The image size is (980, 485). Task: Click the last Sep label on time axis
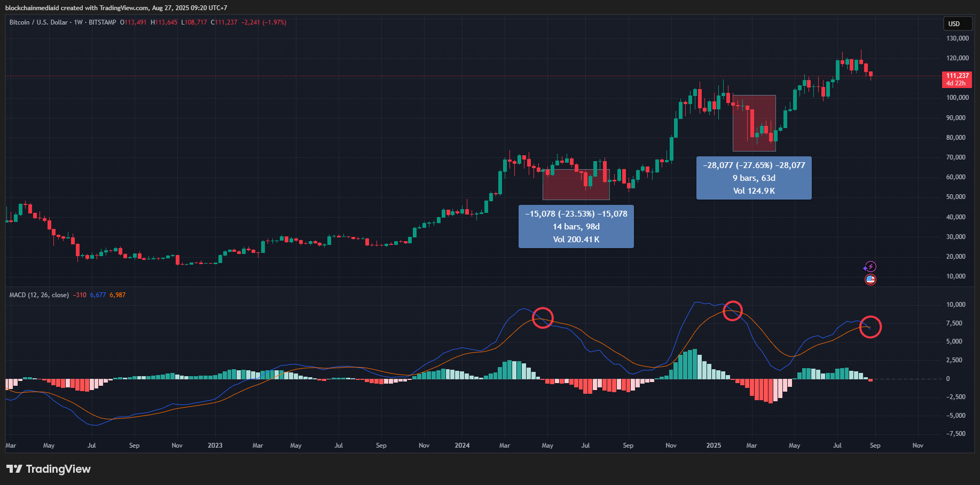click(x=875, y=446)
